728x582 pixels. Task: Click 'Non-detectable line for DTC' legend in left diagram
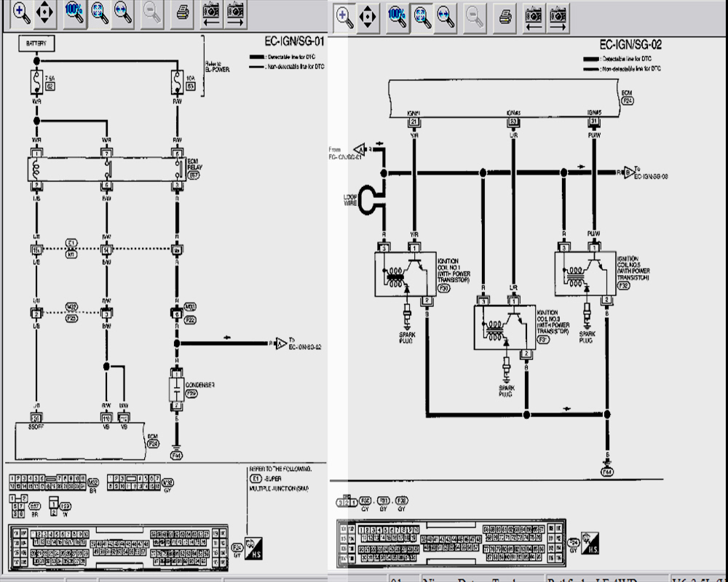click(x=286, y=67)
